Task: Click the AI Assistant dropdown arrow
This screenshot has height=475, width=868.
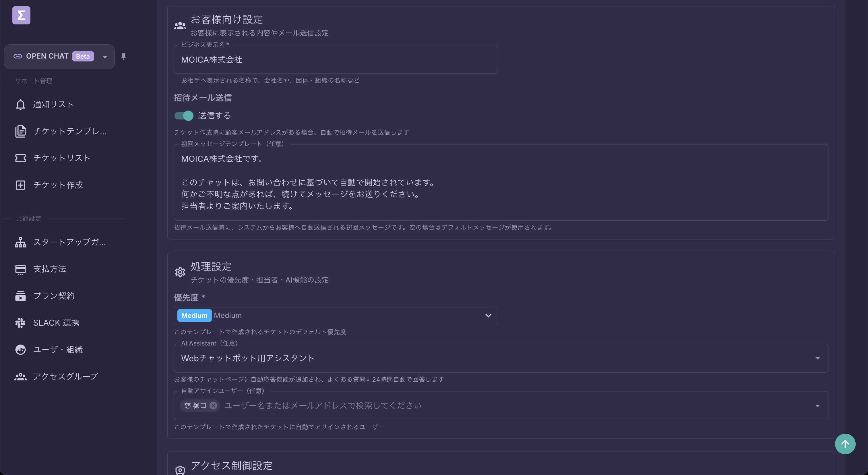Action: (817, 358)
